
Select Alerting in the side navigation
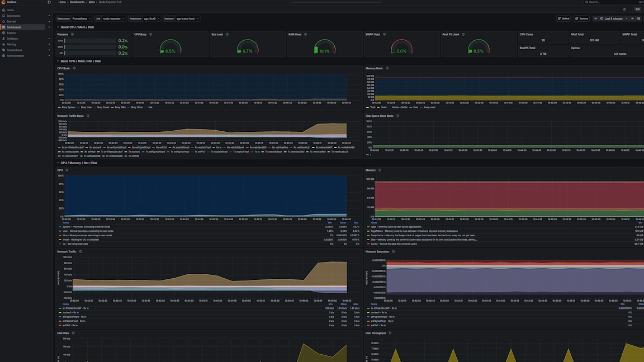tap(11, 44)
